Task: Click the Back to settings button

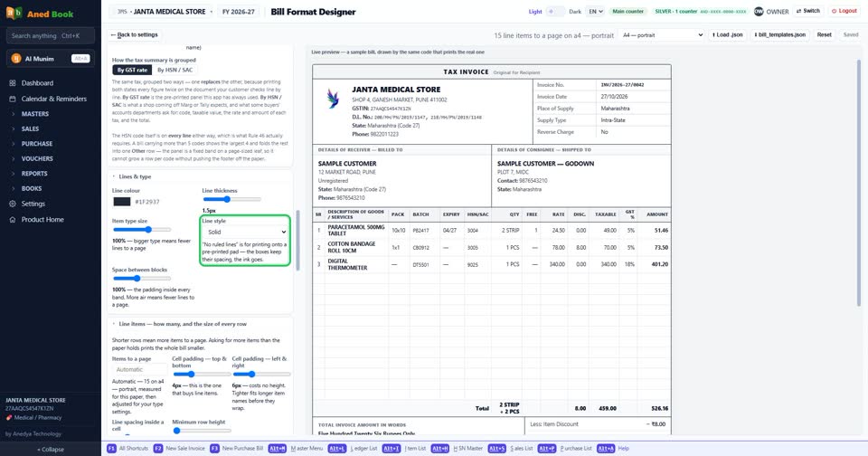Action: (135, 35)
